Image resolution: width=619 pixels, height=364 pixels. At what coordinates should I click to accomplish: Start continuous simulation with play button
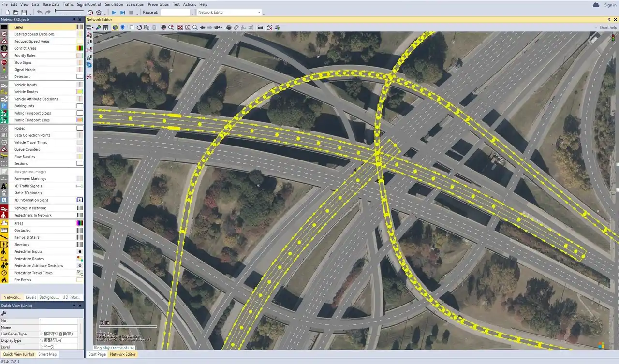(x=114, y=12)
